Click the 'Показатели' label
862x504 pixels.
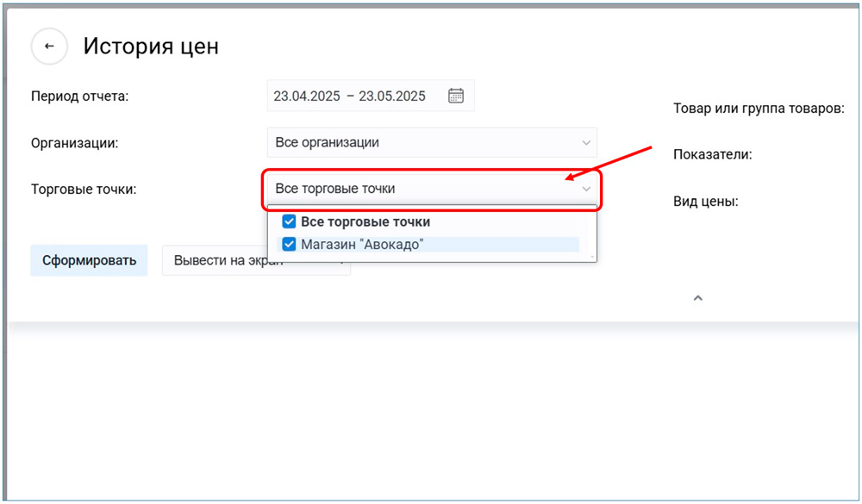coord(713,155)
